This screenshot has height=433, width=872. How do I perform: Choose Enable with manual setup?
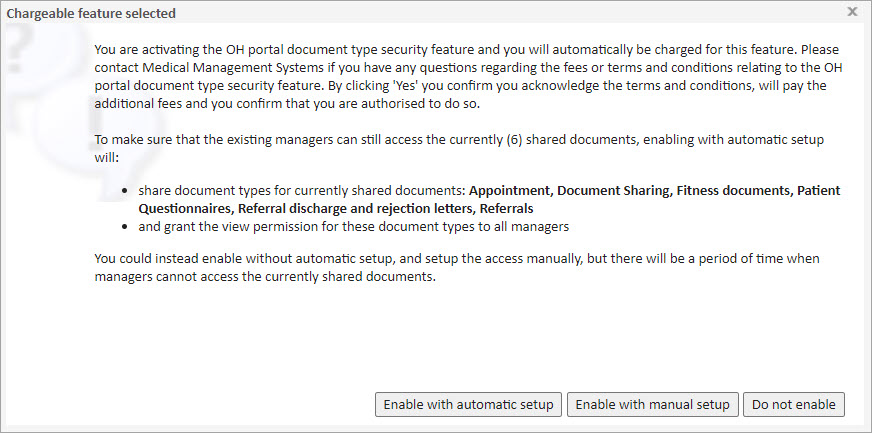coord(652,405)
